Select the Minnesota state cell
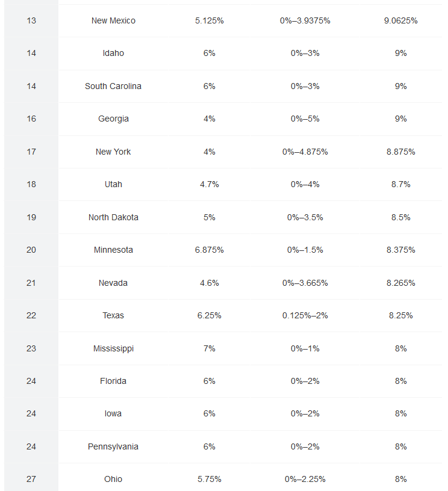 [113, 250]
